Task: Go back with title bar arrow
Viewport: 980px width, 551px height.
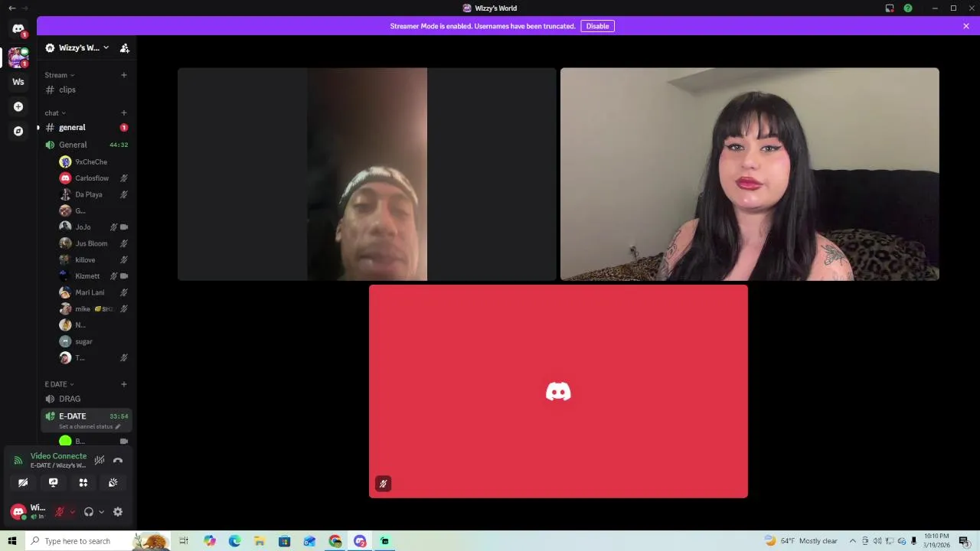Action: (x=11, y=8)
